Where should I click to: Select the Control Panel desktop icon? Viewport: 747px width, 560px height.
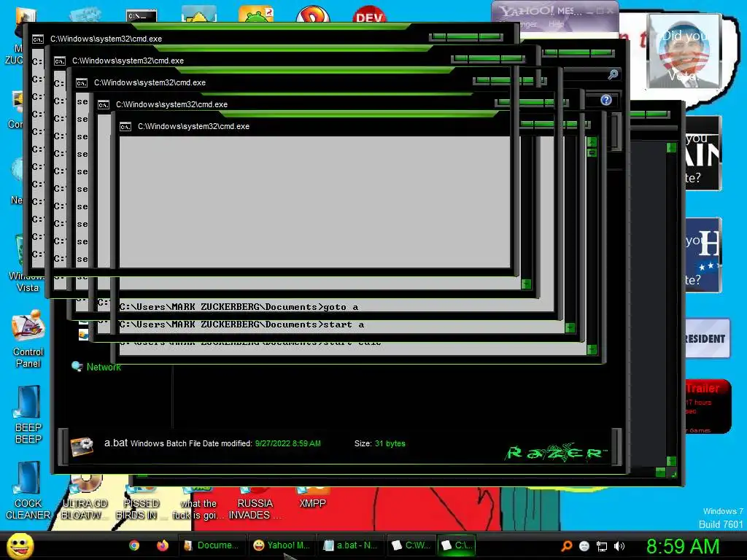[x=28, y=339]
